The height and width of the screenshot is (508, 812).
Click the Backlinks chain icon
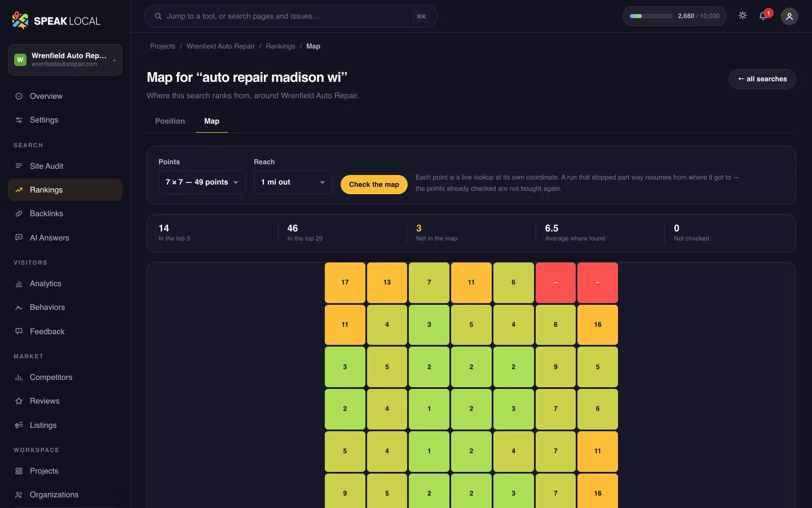(x=19, y=214)
